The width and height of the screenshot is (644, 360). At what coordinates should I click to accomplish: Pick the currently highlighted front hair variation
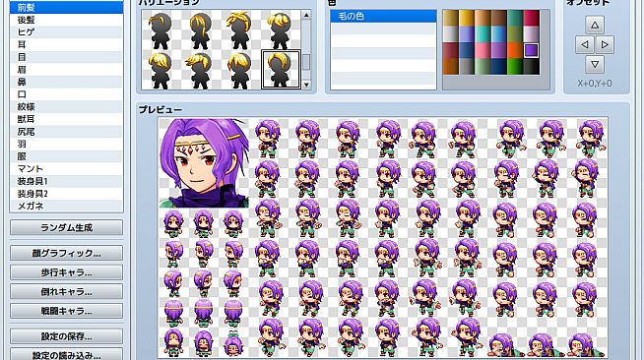coord(281,69)
